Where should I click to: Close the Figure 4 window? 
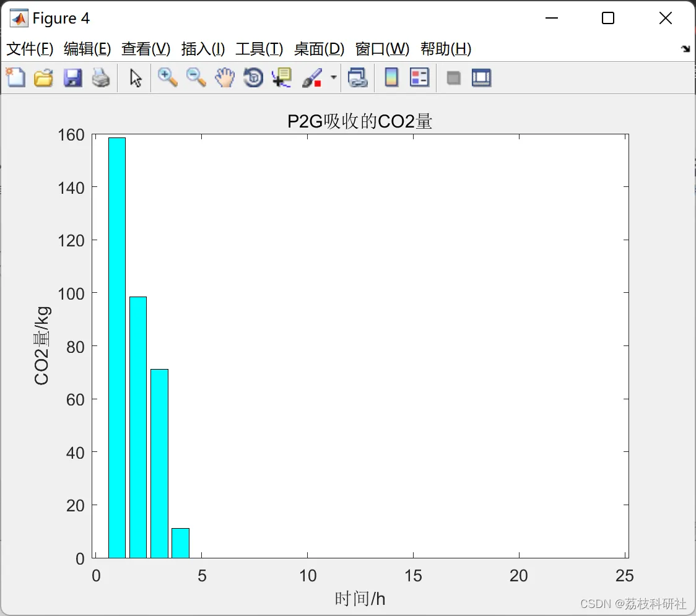coord(666,18)
